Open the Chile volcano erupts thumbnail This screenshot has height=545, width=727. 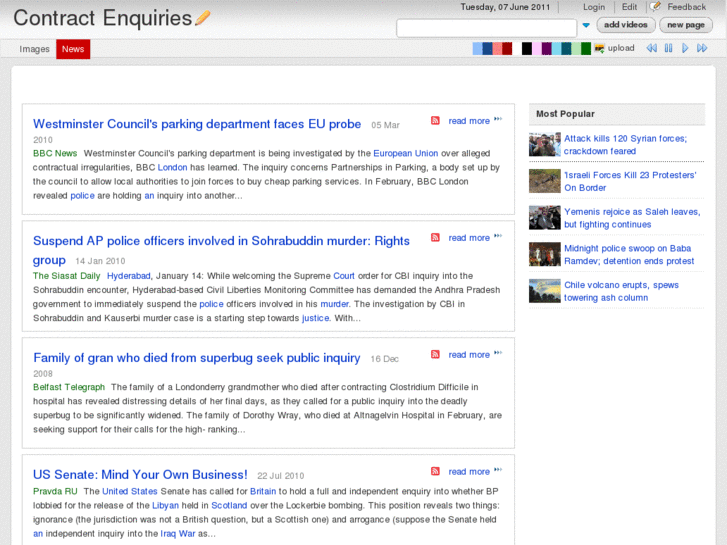click(x=545, y=291)
